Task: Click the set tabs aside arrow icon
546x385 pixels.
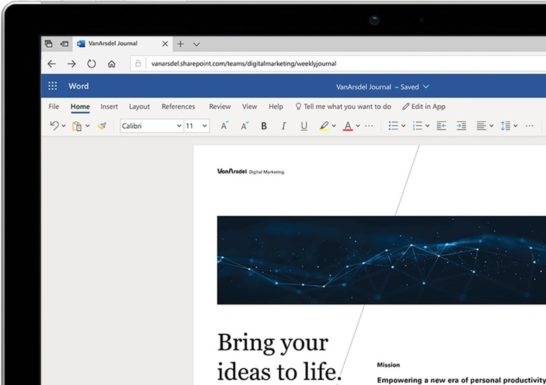Action: [64, 44]
